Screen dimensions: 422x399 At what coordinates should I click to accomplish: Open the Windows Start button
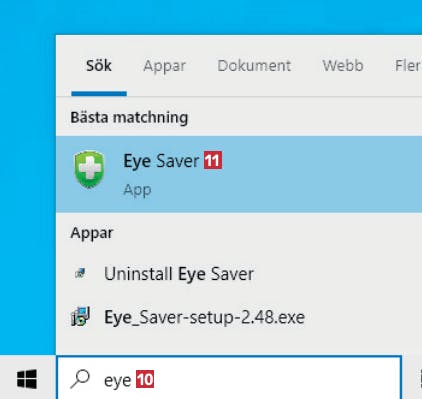(x=27, y=379)
